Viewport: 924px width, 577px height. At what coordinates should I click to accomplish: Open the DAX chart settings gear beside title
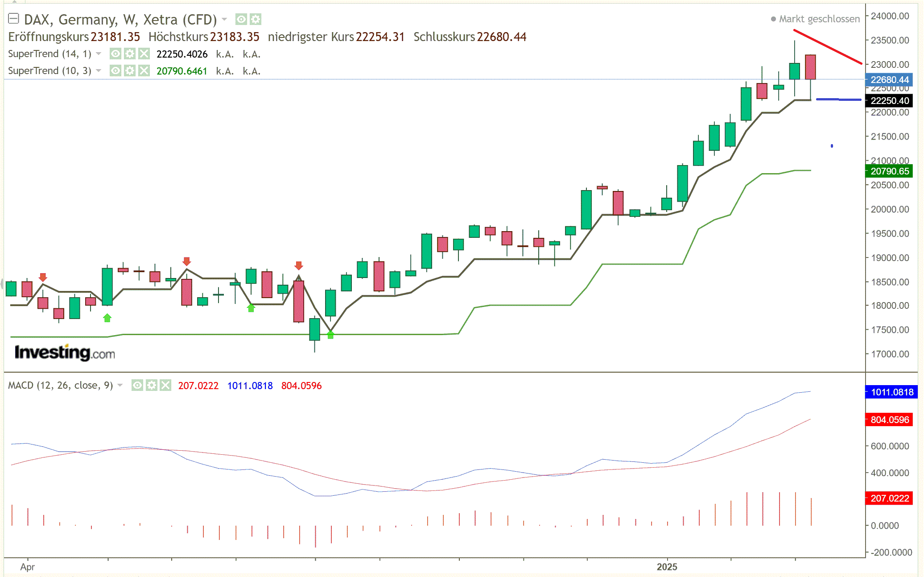coord(256,20)
